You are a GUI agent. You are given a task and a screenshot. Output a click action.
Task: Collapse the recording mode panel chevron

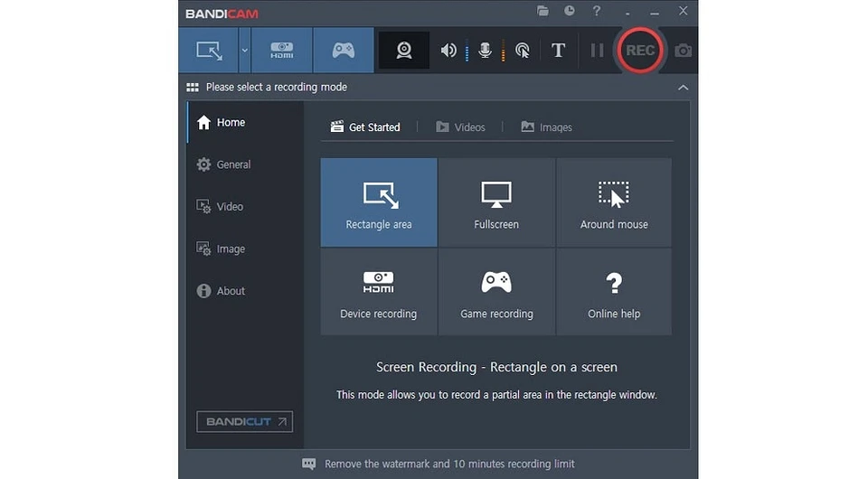(683, 88)
